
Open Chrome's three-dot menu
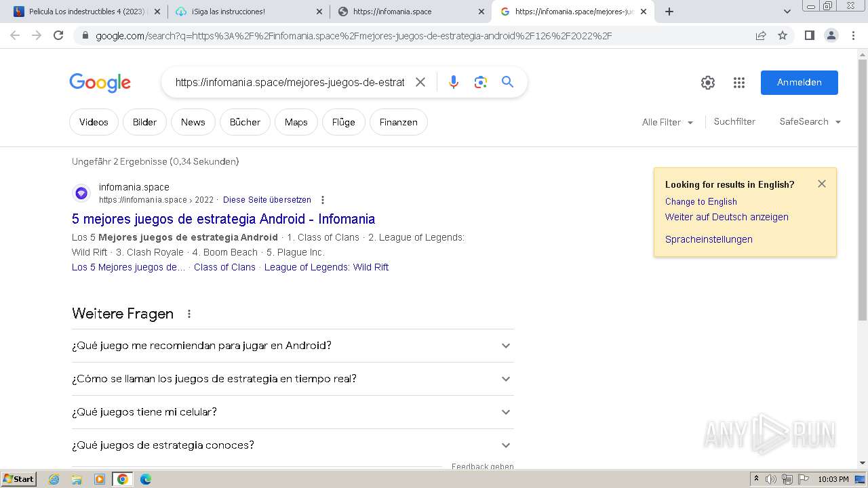click(x=853, y=35)
